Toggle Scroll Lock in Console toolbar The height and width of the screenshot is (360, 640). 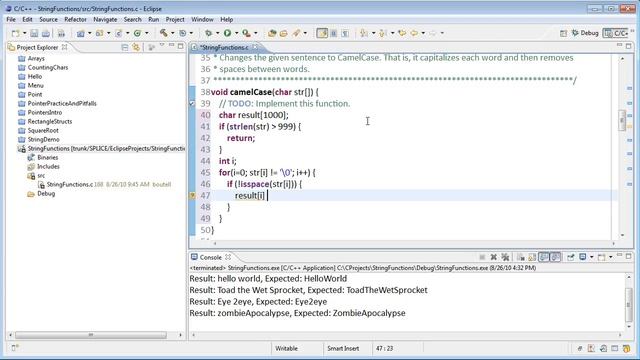click(532, 257)
